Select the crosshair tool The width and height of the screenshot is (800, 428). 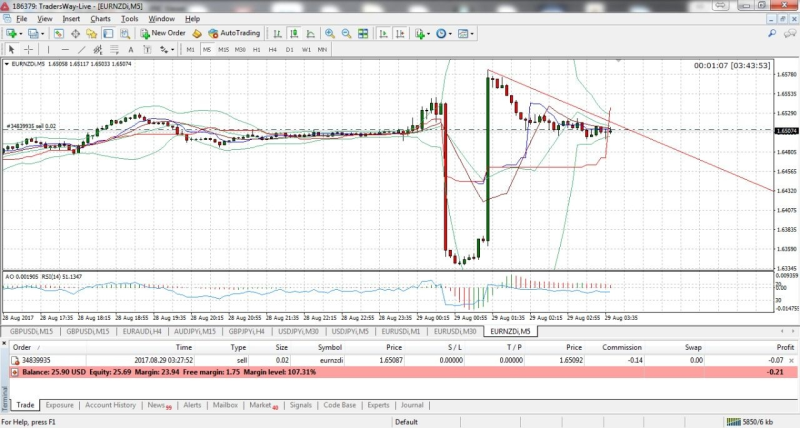coord(28,49)
